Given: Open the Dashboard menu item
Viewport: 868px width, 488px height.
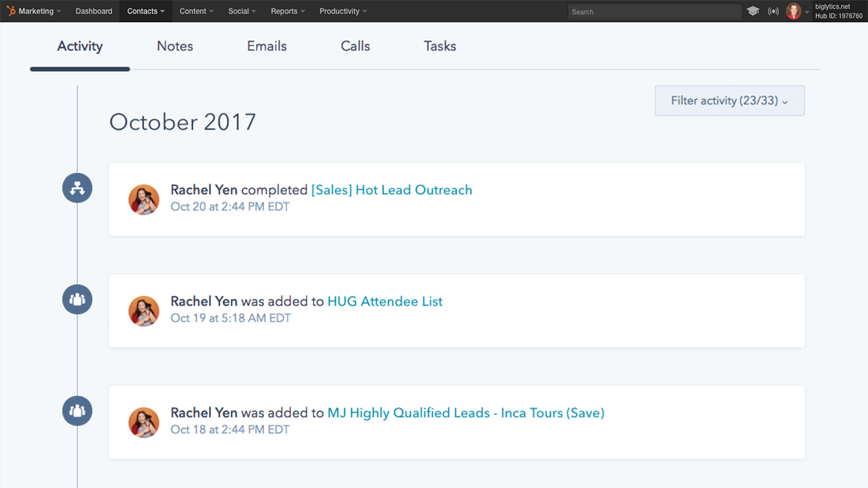Looking at the screenshot, I should [x=93, y=11].
